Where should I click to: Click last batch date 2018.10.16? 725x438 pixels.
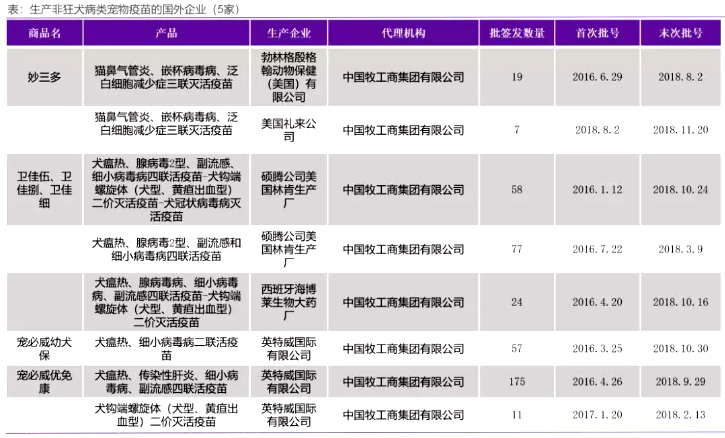pyautogui.click(x=681, y=302)
